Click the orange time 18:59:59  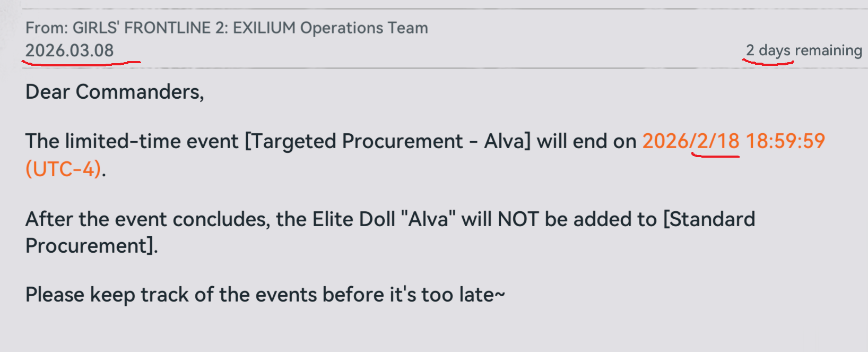click(x=785, y=141)
